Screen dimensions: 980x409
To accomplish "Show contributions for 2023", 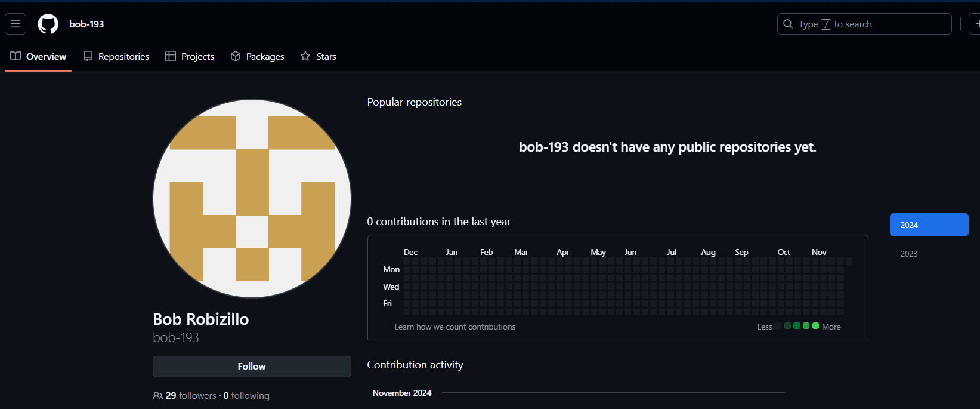I will point(909,254).
